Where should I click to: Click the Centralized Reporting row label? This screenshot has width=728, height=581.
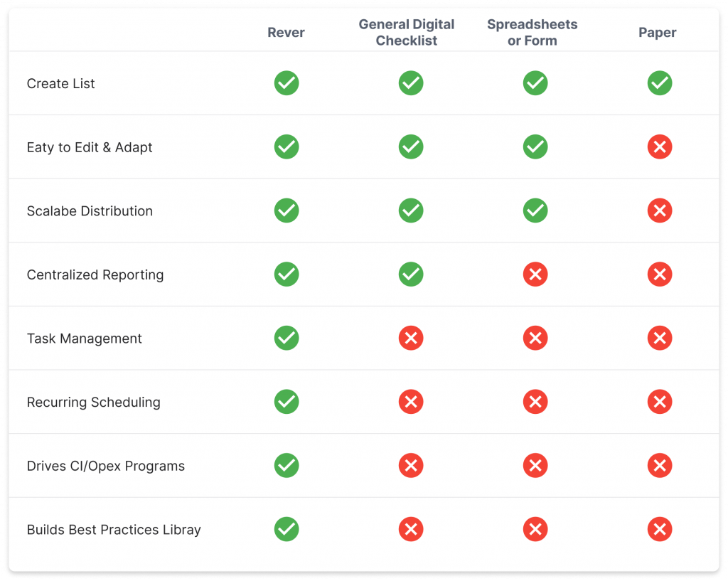coord(95,274)
